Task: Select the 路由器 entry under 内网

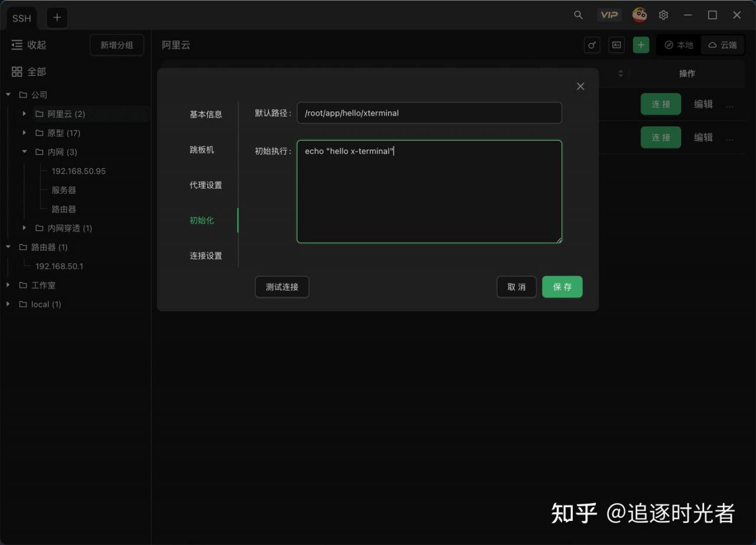Action: [x=64, y=209]
